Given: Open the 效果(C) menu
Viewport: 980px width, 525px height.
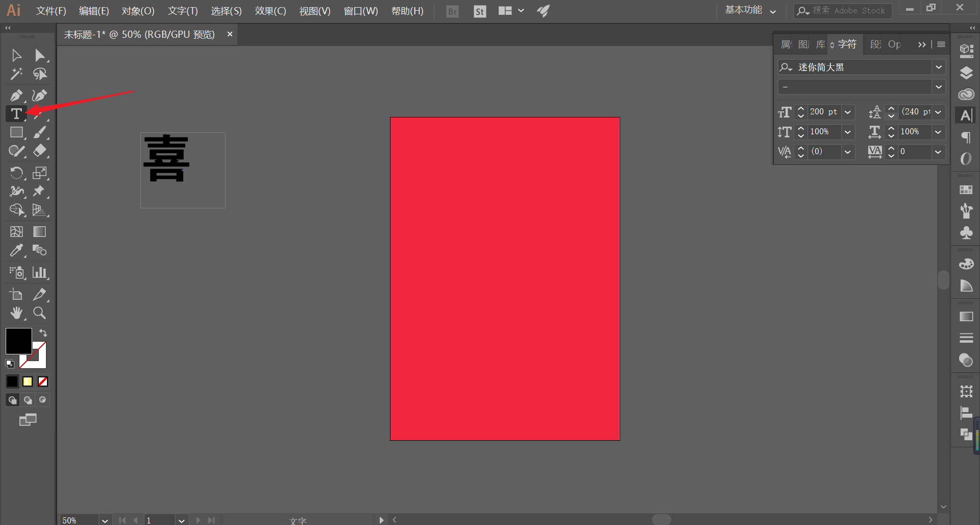Looking at the screenshot, I should tap(271, 11).
